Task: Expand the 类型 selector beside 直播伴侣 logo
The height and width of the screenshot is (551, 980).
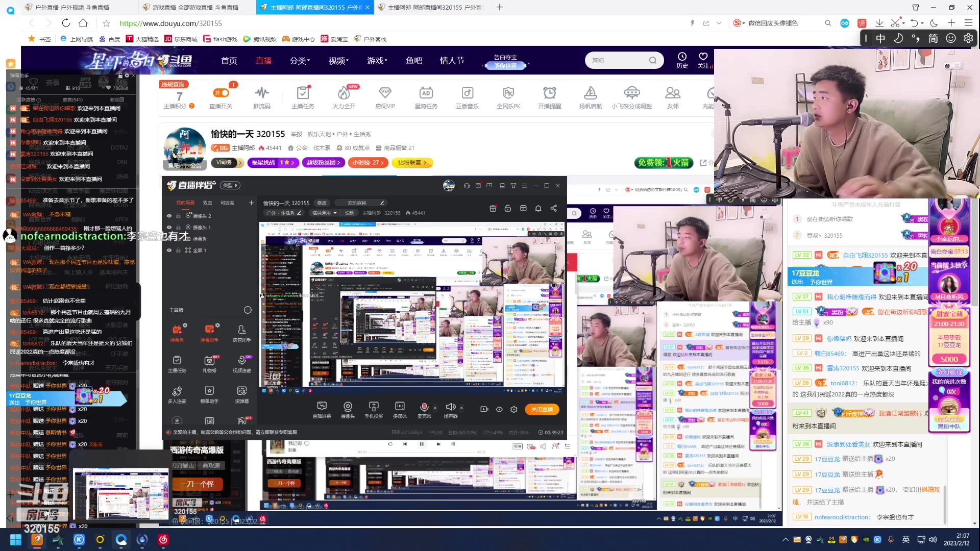Action: coord(231,185)
